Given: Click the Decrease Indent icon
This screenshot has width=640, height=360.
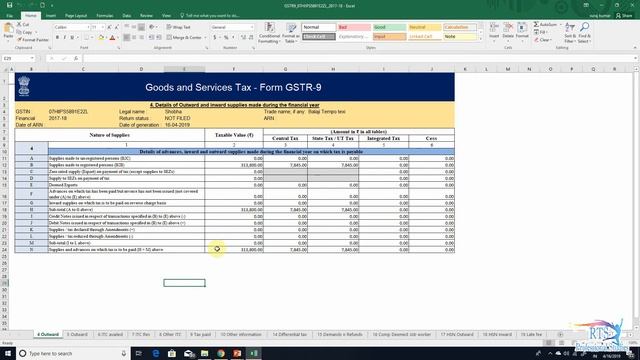Looking at the screenshot, I should tap(151, 38).
